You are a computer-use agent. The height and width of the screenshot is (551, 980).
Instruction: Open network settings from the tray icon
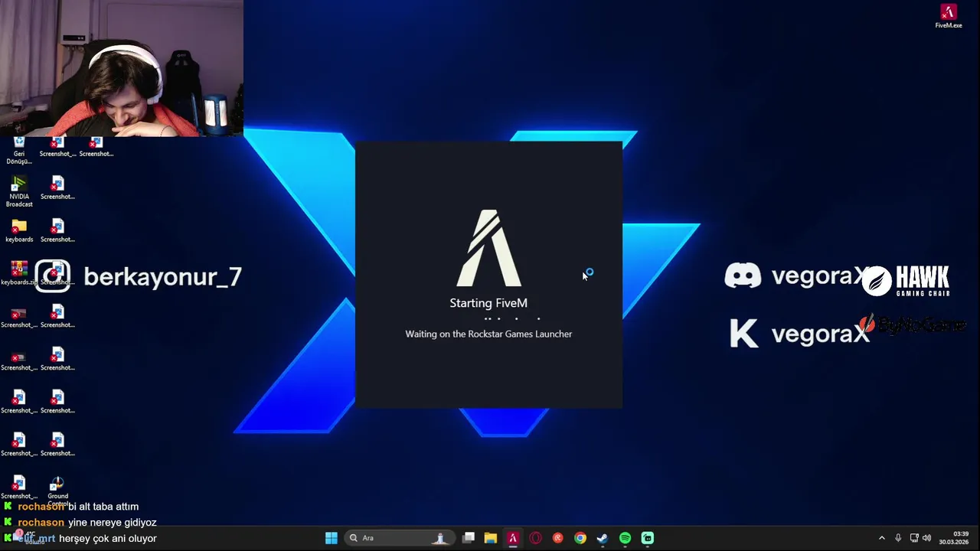914,538
